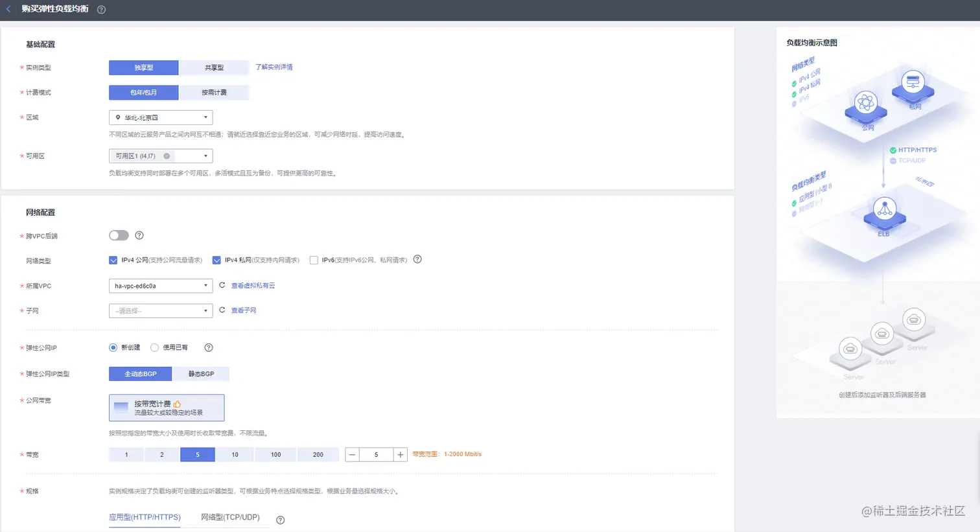
Task: Go back using the top-left arrow
Action: [x=8, y=9]
